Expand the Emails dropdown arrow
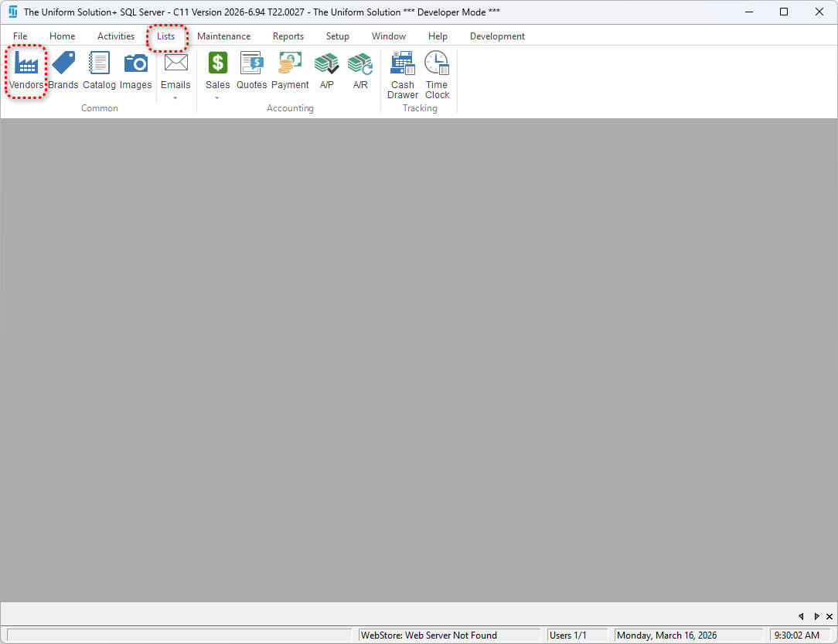This screenshot has width=838, height=644. click(x=175, y=98)
